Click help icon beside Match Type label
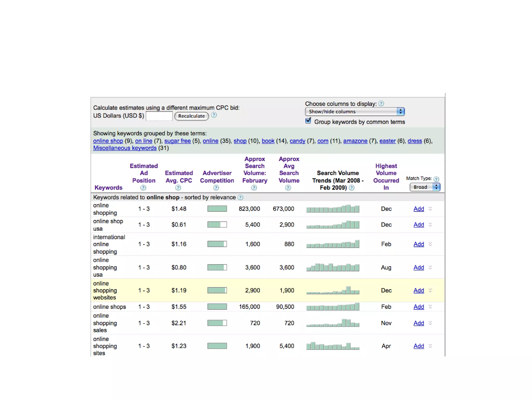 tap(436, 179)
